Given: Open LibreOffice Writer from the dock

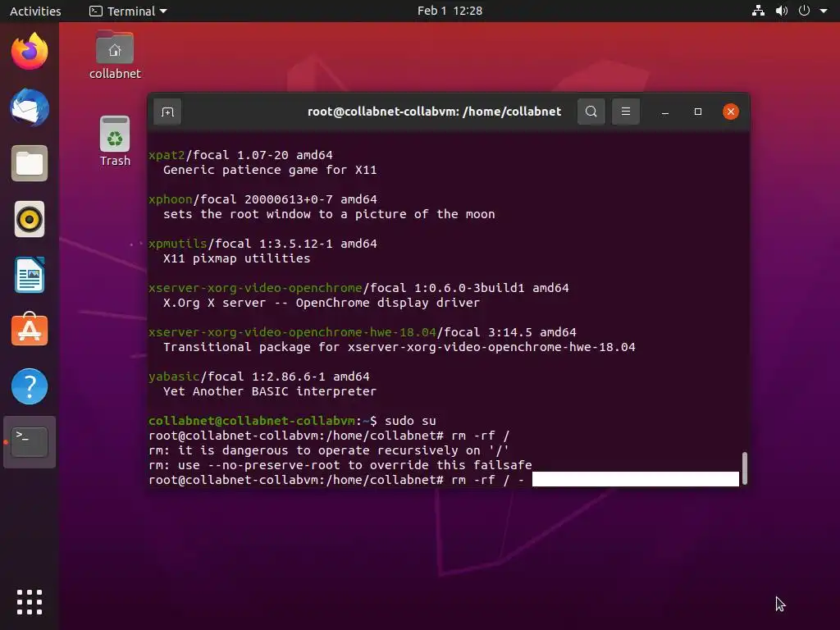Looking at the screenshot, I should point(30,275).
